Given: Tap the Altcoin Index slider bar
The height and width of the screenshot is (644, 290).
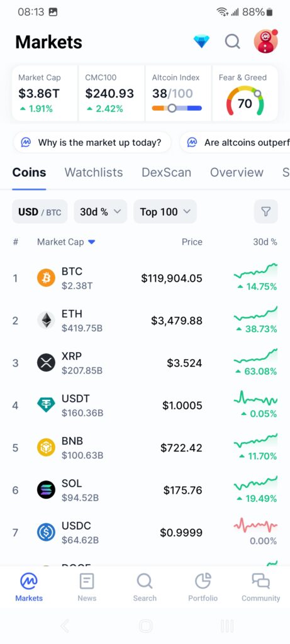Looking at the screenshot, I should (x=177, y=108).
